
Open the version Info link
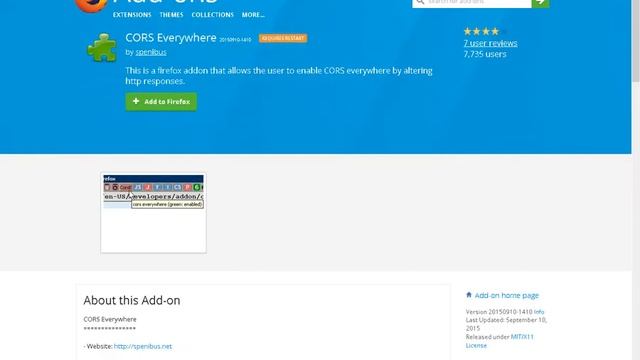click(539, 312)
